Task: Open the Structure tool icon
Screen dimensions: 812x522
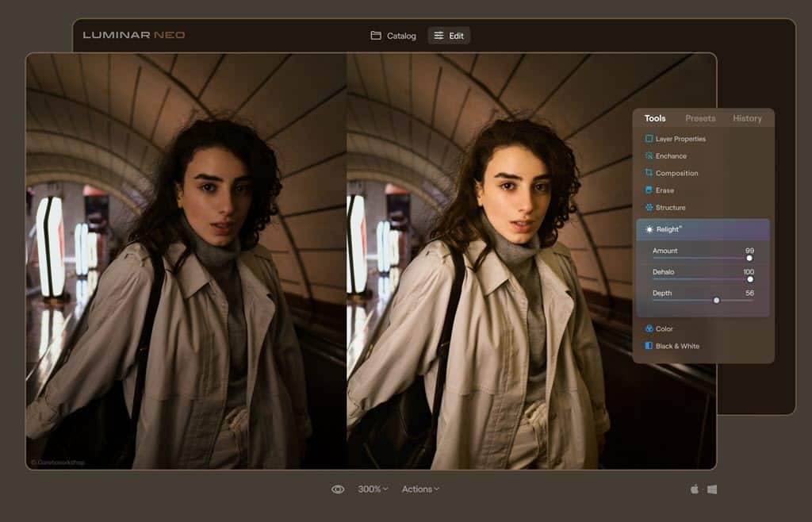Action: click(649, 207)
